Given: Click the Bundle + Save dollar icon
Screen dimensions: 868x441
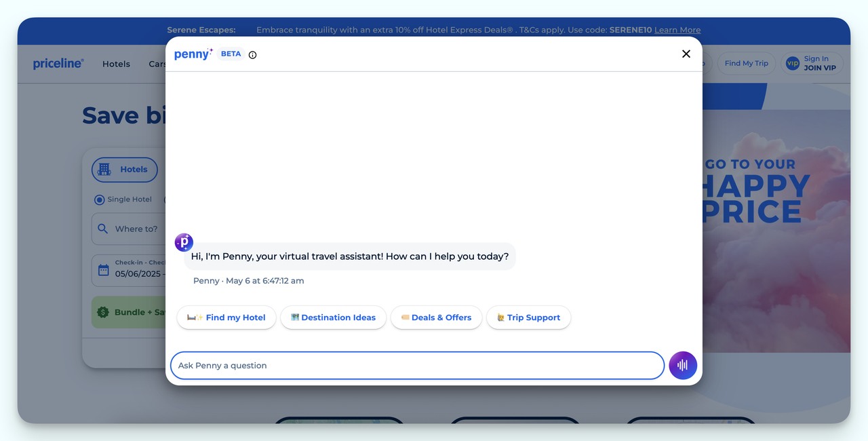Looking at the screenshot, I should 103,312.
